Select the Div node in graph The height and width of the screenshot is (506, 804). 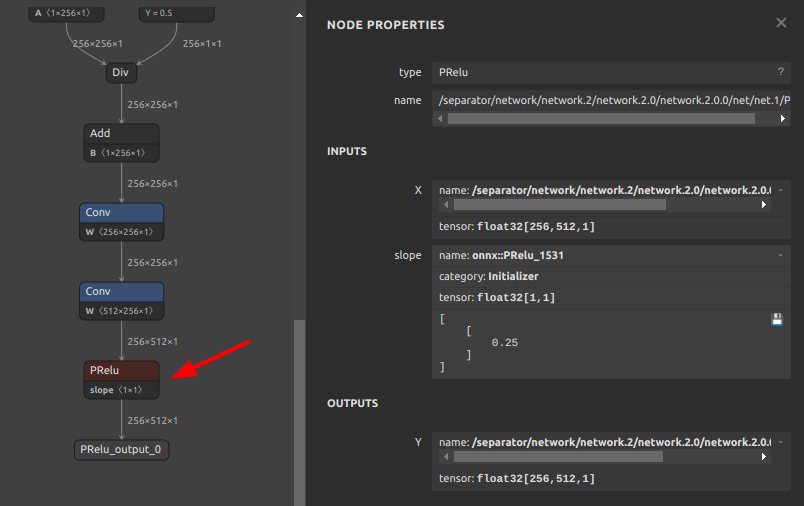pos(121,73)
